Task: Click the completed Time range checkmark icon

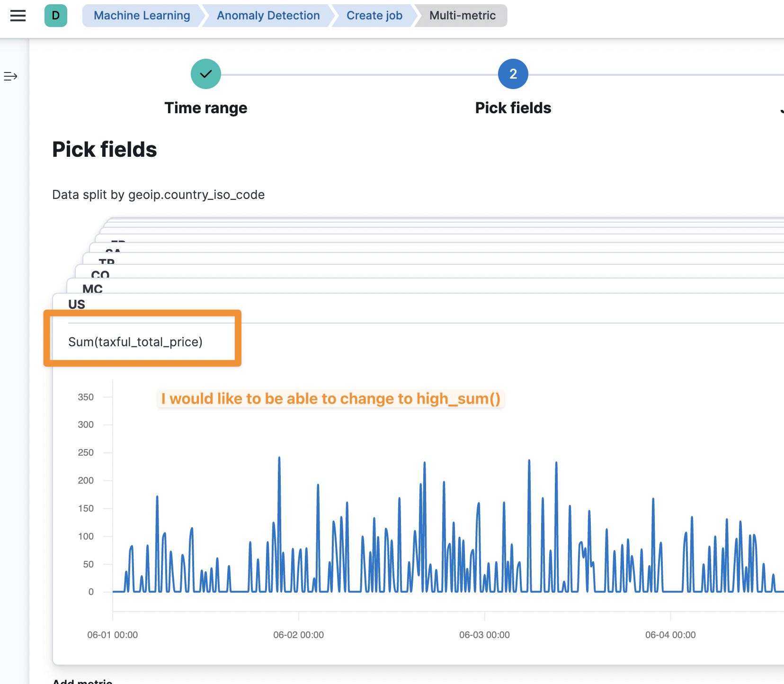Action: point(205,74)
